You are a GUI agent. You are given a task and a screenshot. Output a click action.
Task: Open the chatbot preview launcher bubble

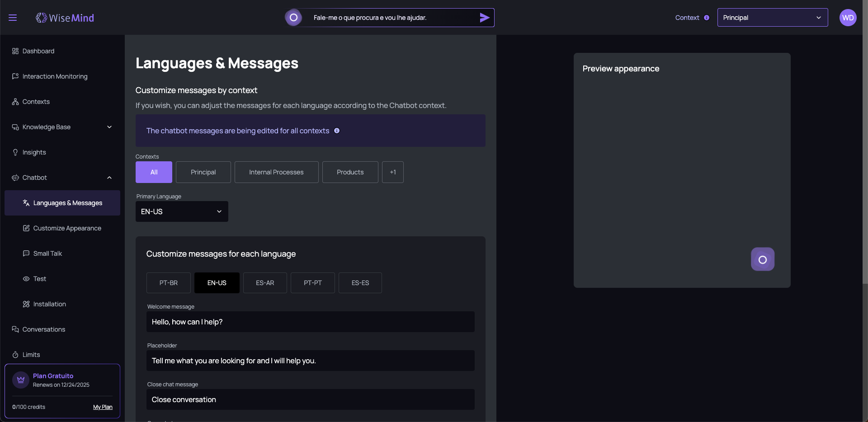point(762,259)
